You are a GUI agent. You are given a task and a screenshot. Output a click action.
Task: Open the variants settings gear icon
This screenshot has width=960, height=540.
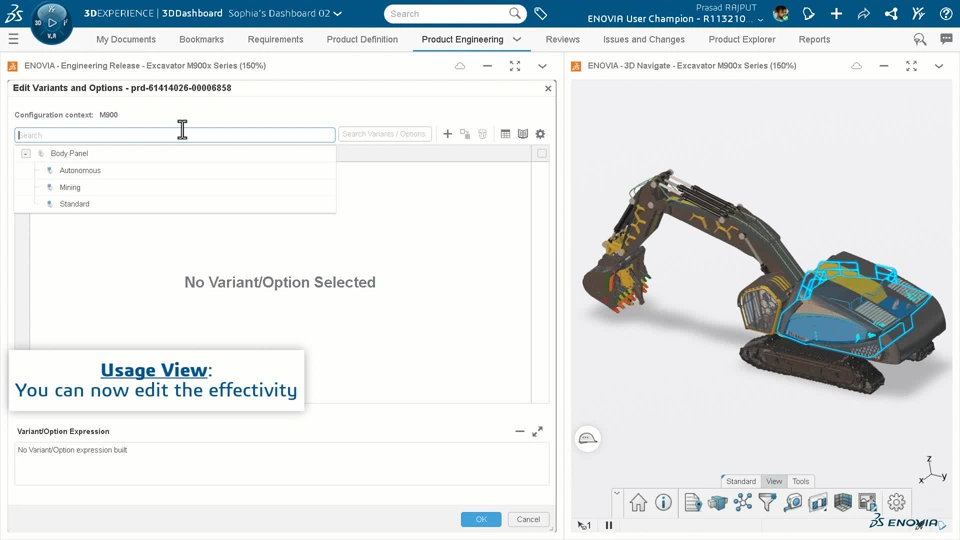coord(540,133)
